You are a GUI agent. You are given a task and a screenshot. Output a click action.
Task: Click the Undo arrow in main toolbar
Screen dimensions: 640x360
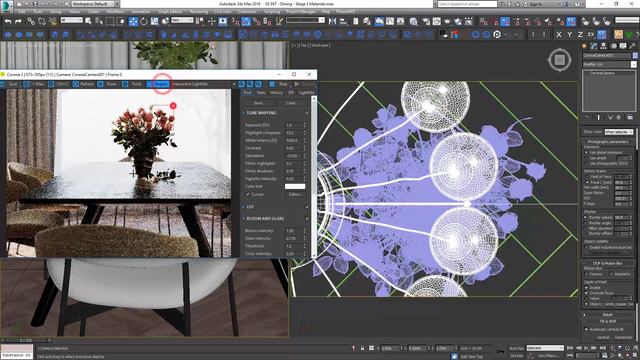click(8, 21)
